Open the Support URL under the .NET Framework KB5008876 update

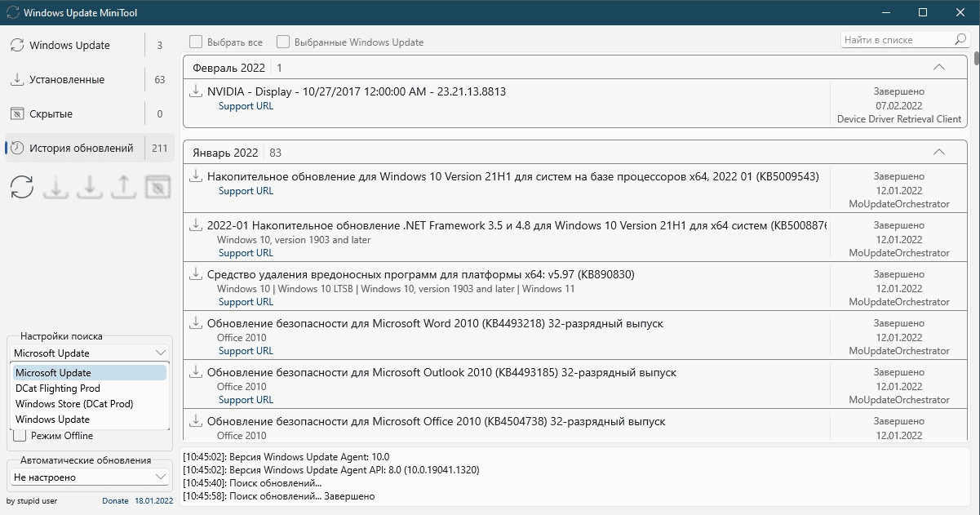246,253
